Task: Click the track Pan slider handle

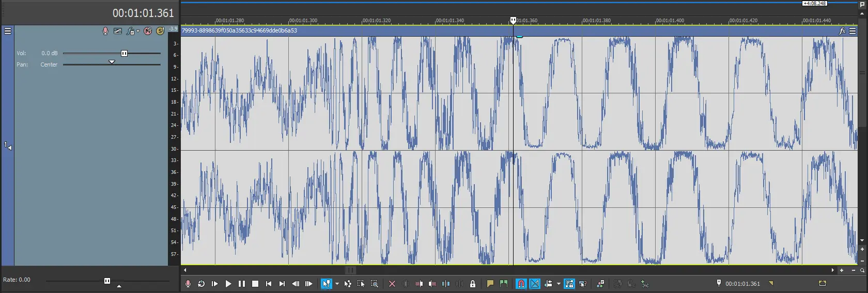Action: point(112,62)
